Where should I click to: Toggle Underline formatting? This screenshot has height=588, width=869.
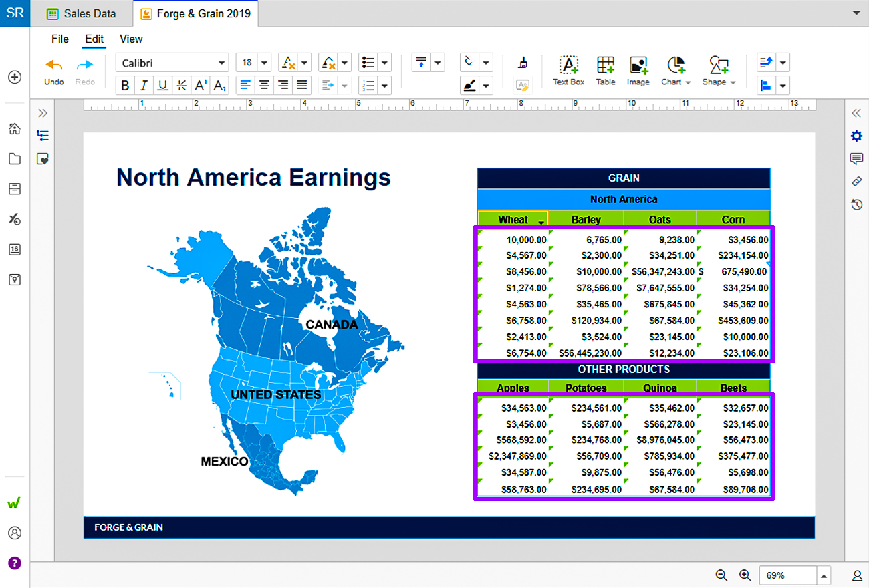click(162, 86)
